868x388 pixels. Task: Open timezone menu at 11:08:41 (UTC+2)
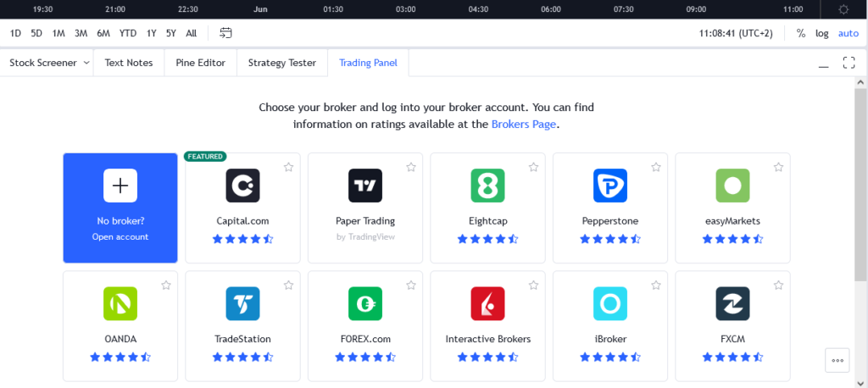736,33
